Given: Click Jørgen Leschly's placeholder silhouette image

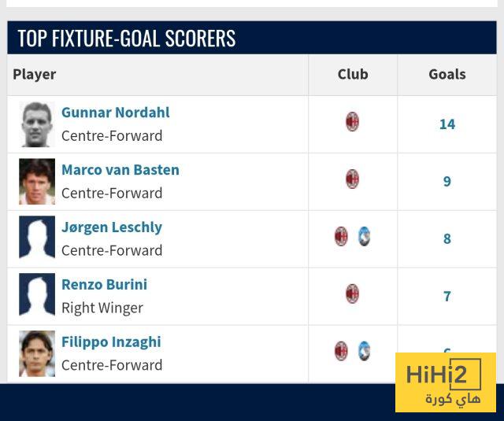Looking at the screenshot, I should 37,238.
